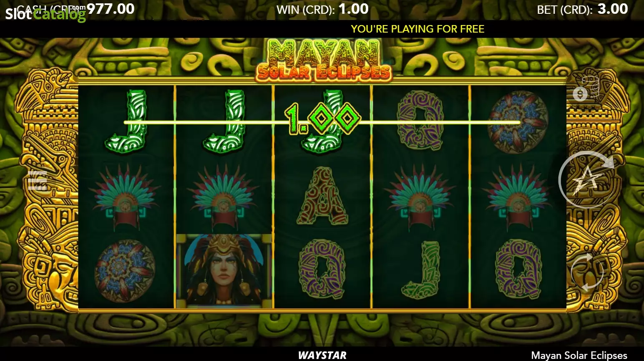644x361 pixels.
Task: Spin the reels with the star button
Action: 586,180
